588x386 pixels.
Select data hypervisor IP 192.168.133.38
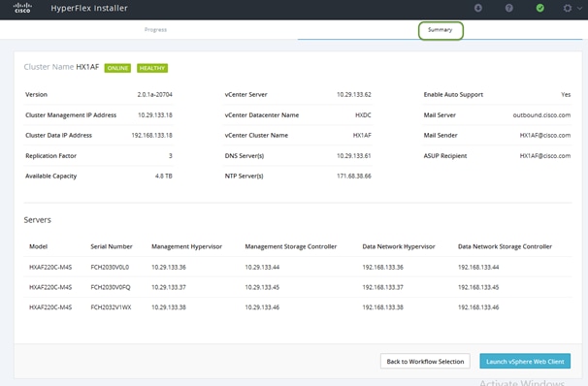[x=382, y=307]
